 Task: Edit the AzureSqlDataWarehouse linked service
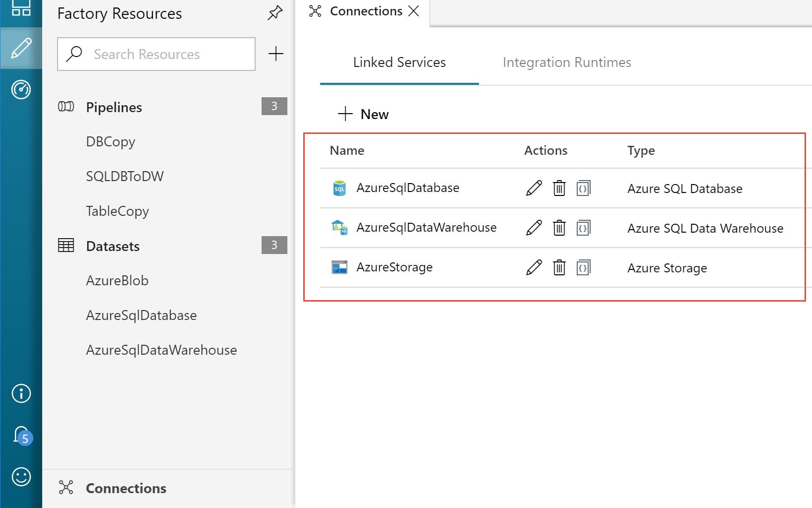(534, 228)
